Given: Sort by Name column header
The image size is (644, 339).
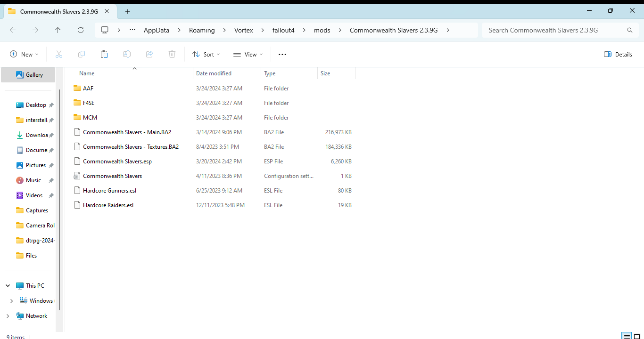Looking at the screenshot, I should tap(87, 73).
